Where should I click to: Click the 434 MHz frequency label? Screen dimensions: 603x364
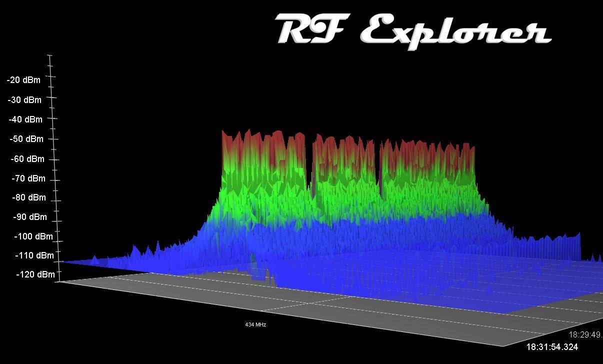(x=255, y=325)
